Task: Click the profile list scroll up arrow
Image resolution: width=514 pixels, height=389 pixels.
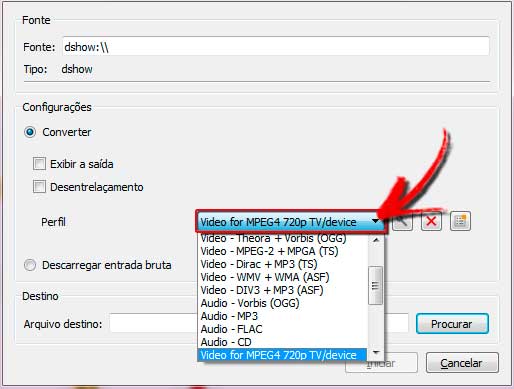Action: coord(376,240)
